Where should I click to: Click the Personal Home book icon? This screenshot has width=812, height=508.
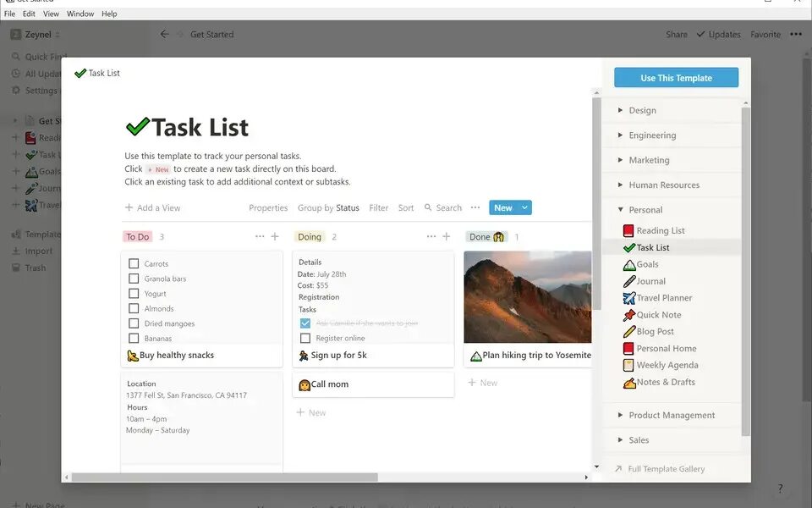pos(628,348)
